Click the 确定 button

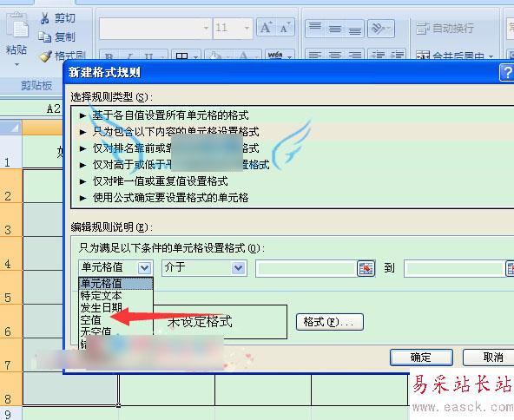pos(421,358)
